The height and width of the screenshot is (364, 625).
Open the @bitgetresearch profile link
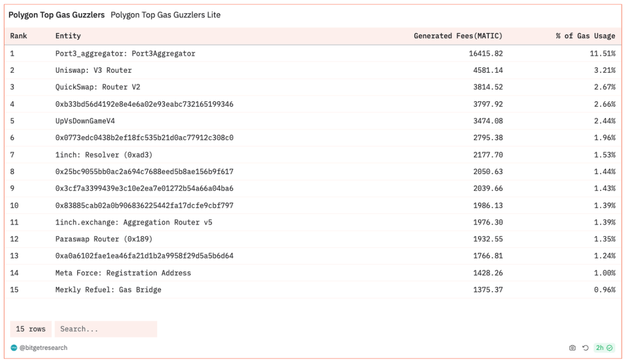coord(43,348)
